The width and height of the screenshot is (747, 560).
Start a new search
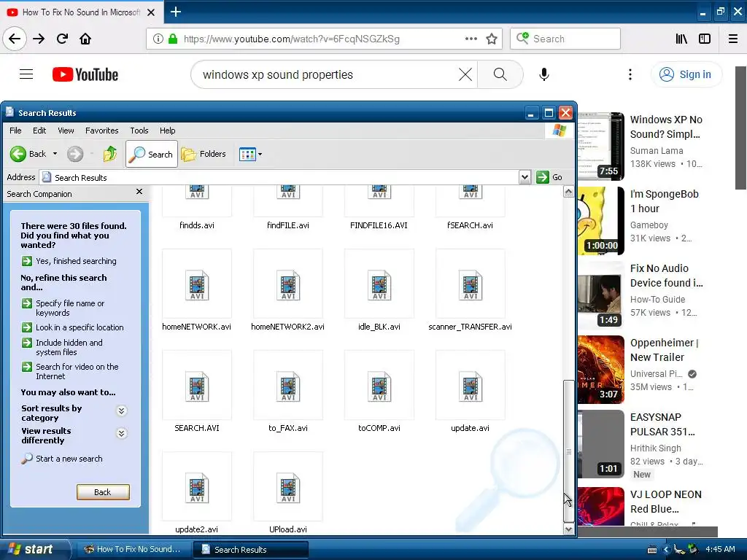(62, 459)
